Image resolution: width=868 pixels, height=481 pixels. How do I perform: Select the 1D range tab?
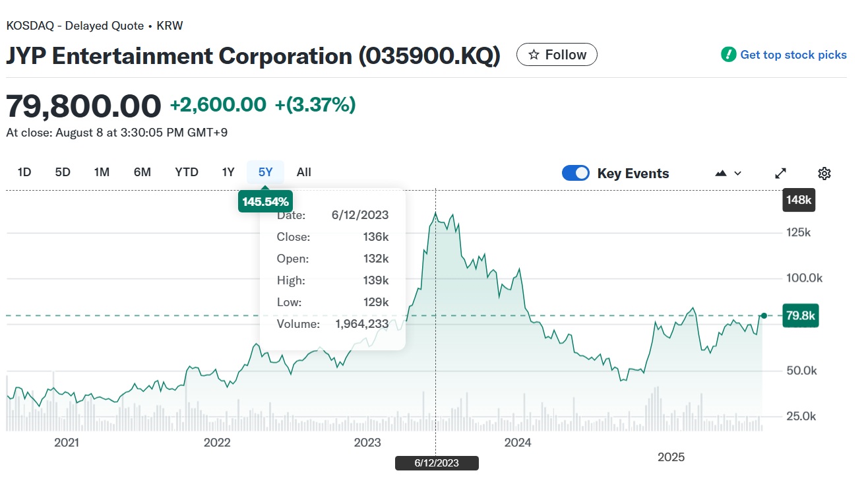pos(24,172)
